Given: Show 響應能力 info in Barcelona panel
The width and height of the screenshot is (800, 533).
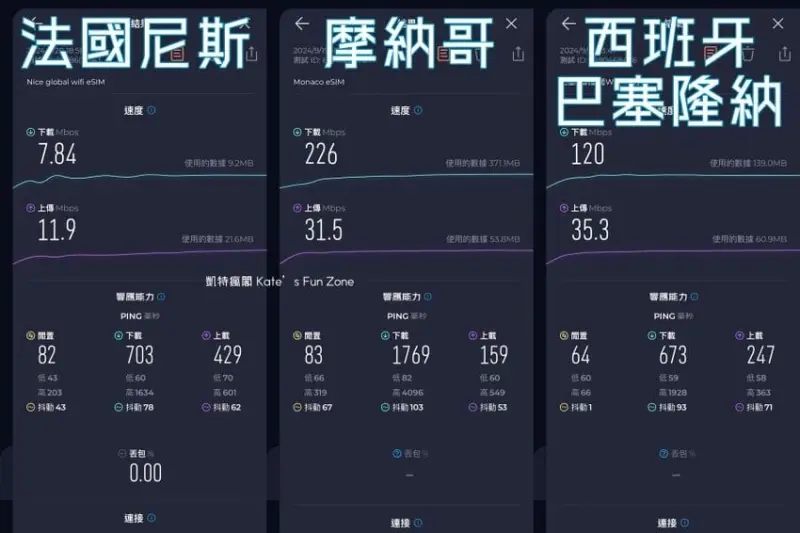Looking at the screenshot, I should click(695, 297).
